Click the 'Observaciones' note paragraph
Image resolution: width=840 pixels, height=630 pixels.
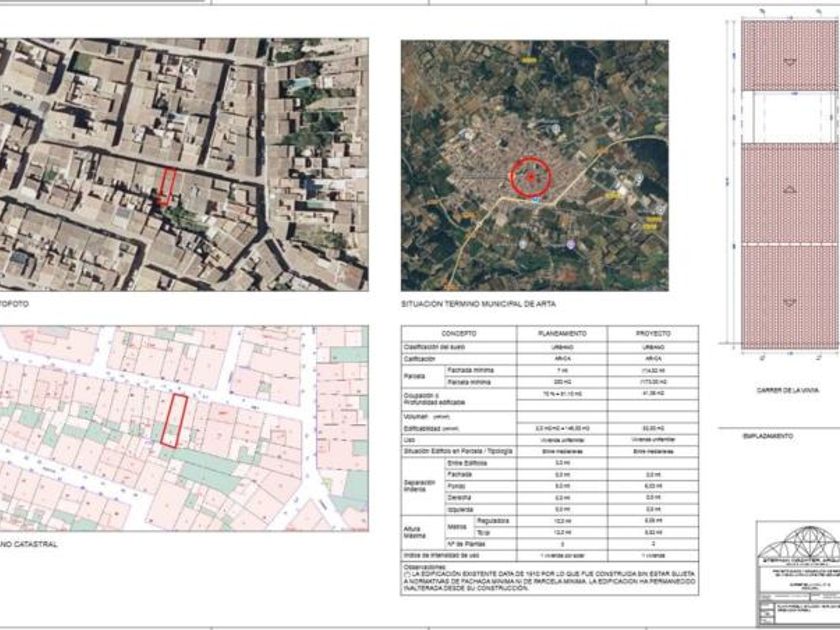tap(549, 578)
